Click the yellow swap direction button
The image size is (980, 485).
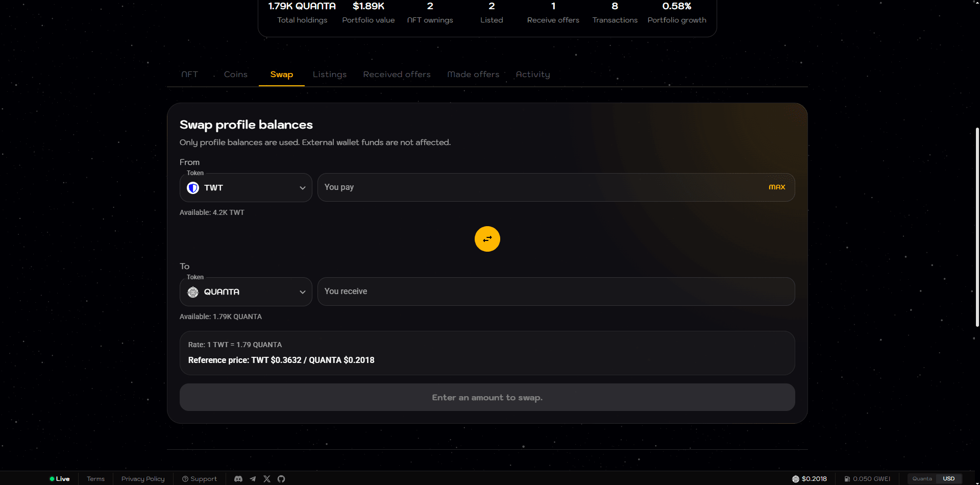point(487,239)
